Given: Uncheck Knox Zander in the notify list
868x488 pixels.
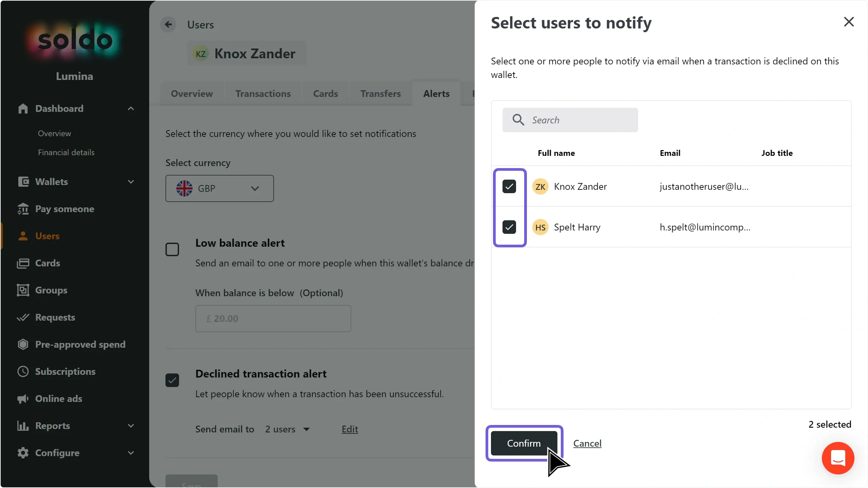Looking at the screenshot, I should (509, 186).
